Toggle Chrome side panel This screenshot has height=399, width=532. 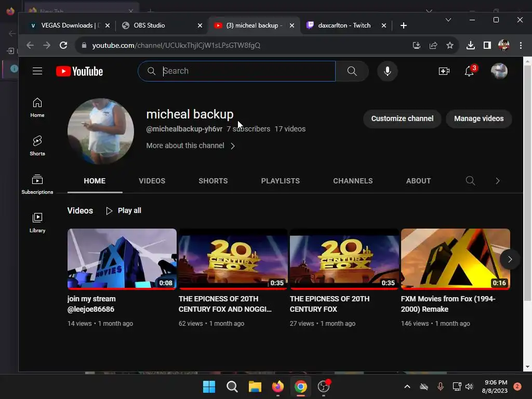(x=487, y=45)
